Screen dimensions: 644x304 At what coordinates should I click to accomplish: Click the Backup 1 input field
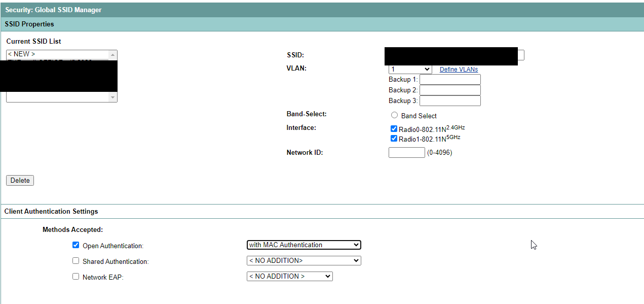pos(449,79)
